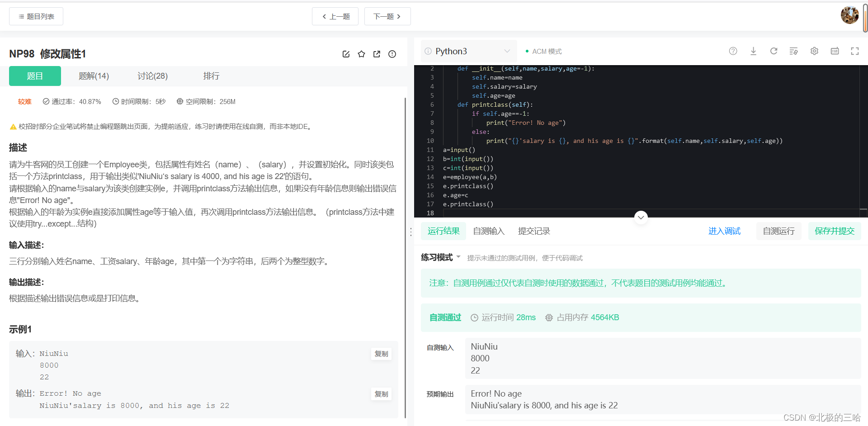This screenshot has width=868, height=426.
Task: Open the keyboard shortcuts icon
Action: coord(834,51)
